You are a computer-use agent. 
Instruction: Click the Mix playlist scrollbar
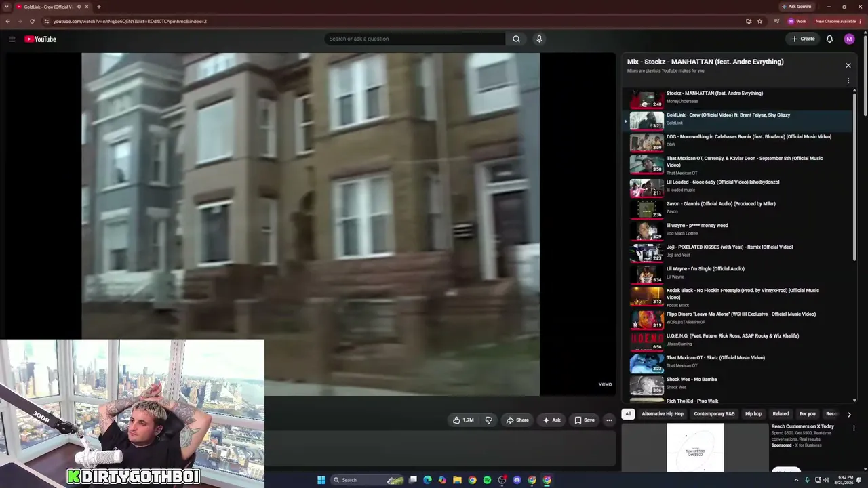[x=854, y=176]
